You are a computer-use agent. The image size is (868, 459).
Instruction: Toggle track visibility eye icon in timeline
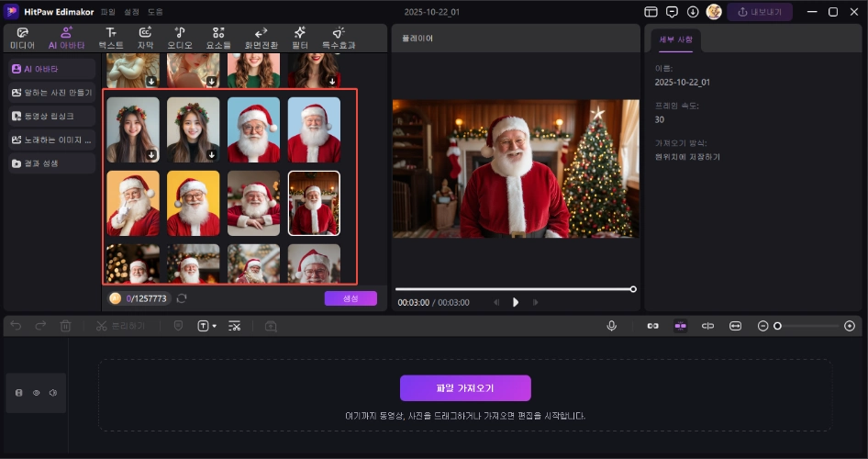(x=36, y=393)
